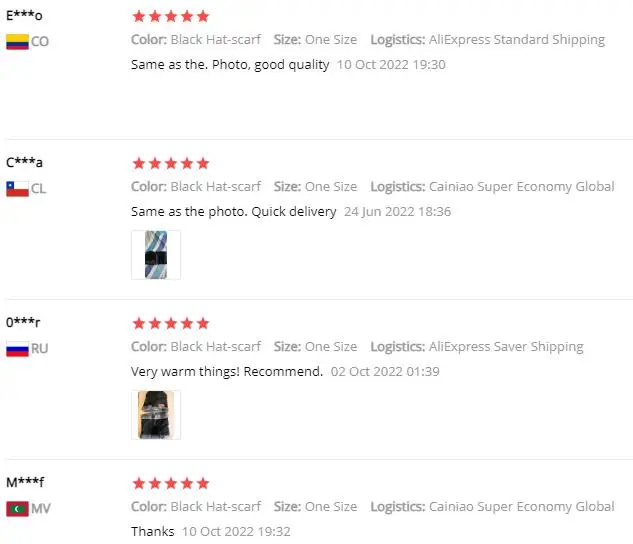Click 'AliExpress Standard Shipping' logistics text
Viewport: 633px width, 544px height.
pyautogui.click(x=516, y=40)
